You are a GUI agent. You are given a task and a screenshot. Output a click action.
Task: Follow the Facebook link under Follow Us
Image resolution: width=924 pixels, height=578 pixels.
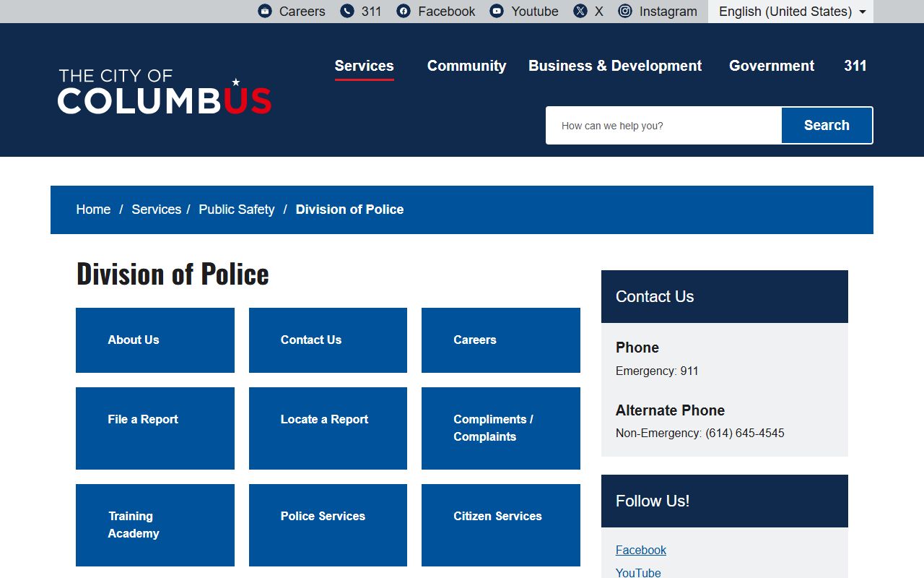click(640, 551)
